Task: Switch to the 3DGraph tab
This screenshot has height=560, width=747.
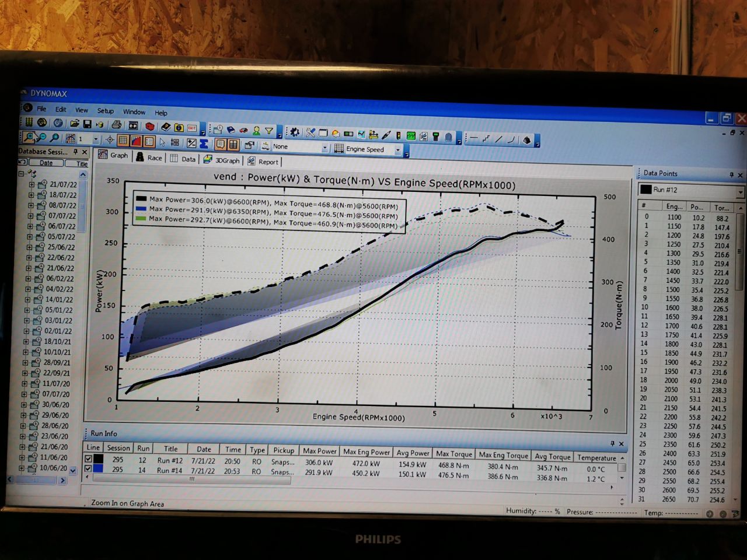Action: (x=222, y=160)
